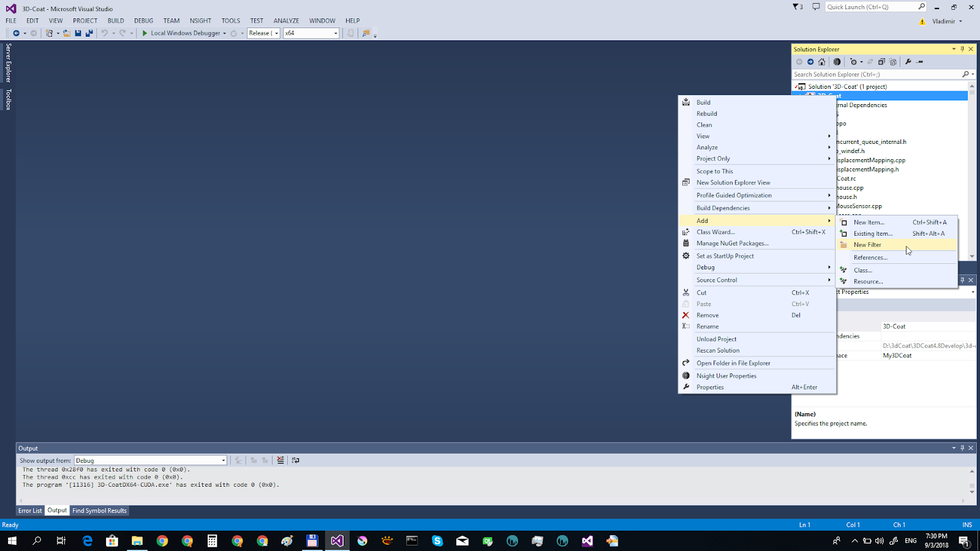Choose References... from Add submenu

pyautogui.click(x=897, y=258)
